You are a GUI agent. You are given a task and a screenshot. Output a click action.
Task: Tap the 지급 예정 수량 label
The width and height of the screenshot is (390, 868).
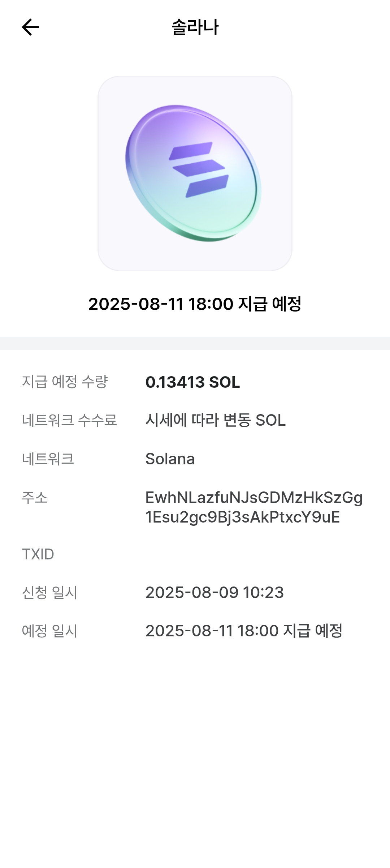point(65,382)
